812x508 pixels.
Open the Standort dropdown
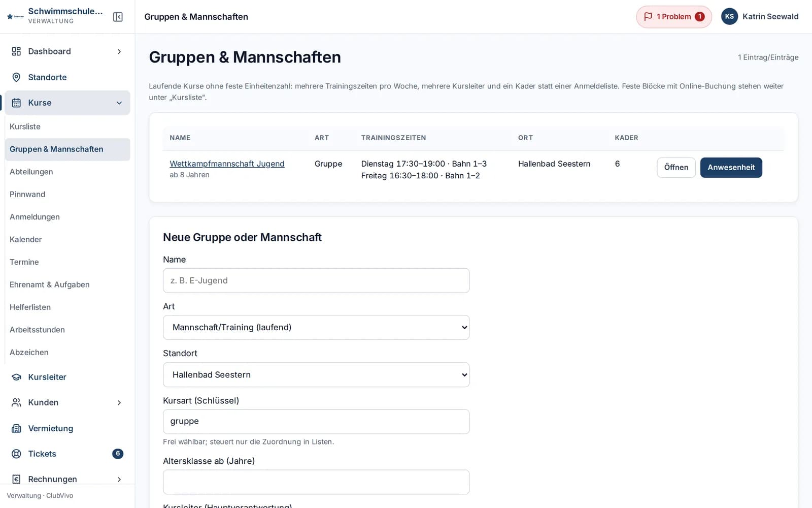316,374
